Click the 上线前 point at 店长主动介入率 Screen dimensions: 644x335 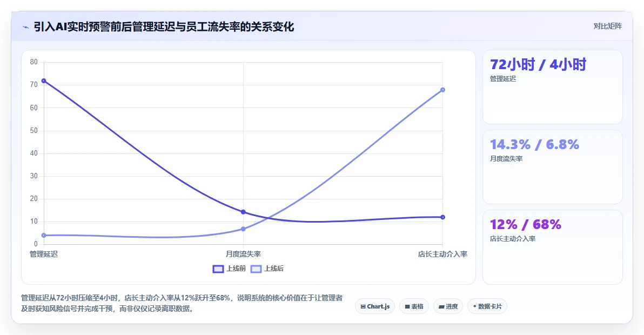pyautogui.click(x=443, y=217)
